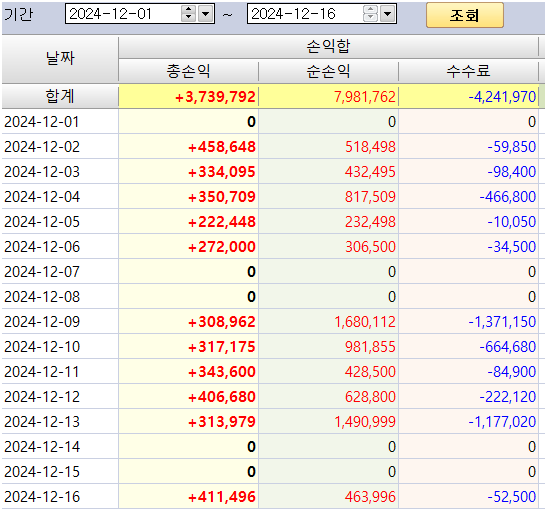Select total 수수료 value -4,241,970
This screenshot has width=545, height=512.
coord(502,97)
